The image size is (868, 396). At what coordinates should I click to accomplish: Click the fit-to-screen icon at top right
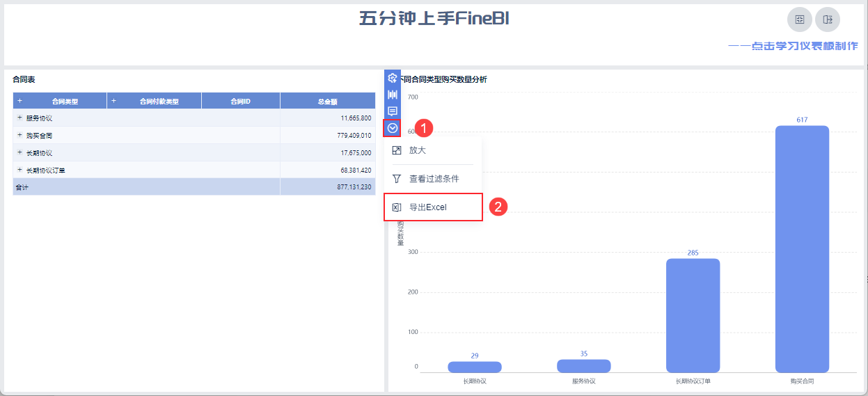[x=800, y=19]
